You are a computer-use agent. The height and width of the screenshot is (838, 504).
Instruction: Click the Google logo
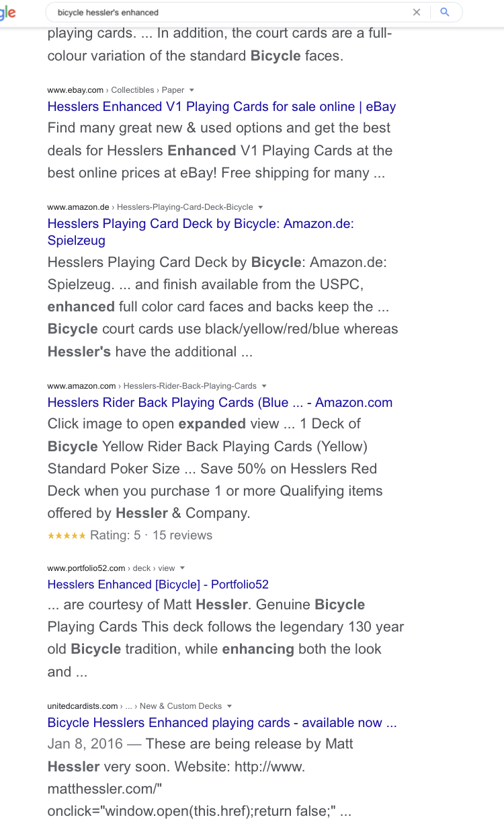pyautogui.click(x=8, y=13)
